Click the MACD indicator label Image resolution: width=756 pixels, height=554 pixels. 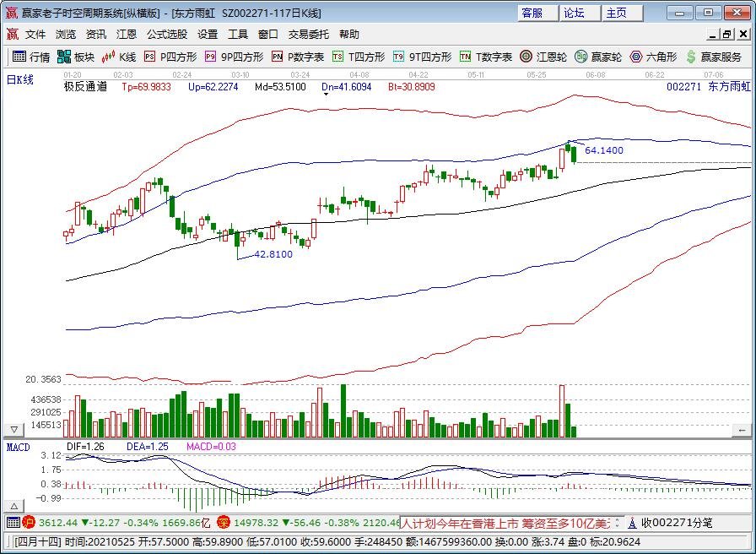(x=19, y=448)
